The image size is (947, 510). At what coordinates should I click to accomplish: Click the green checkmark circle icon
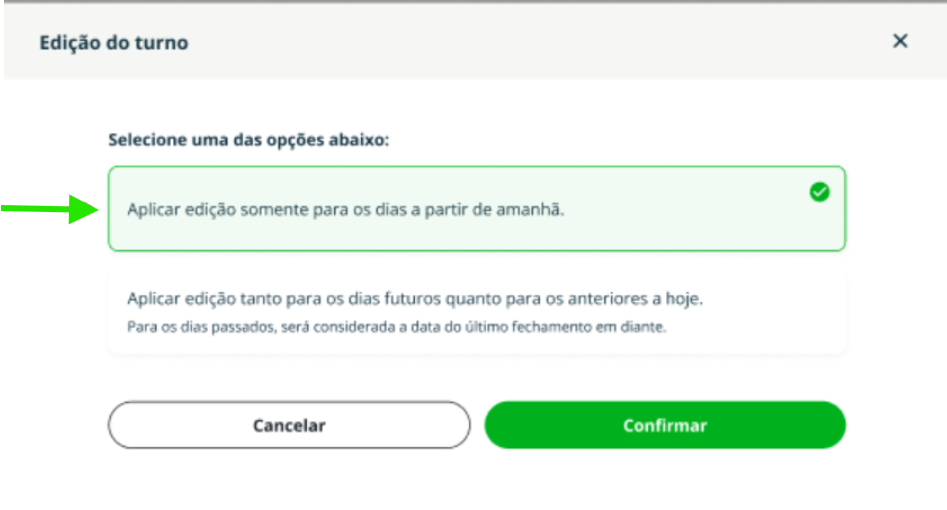point(819,192)
